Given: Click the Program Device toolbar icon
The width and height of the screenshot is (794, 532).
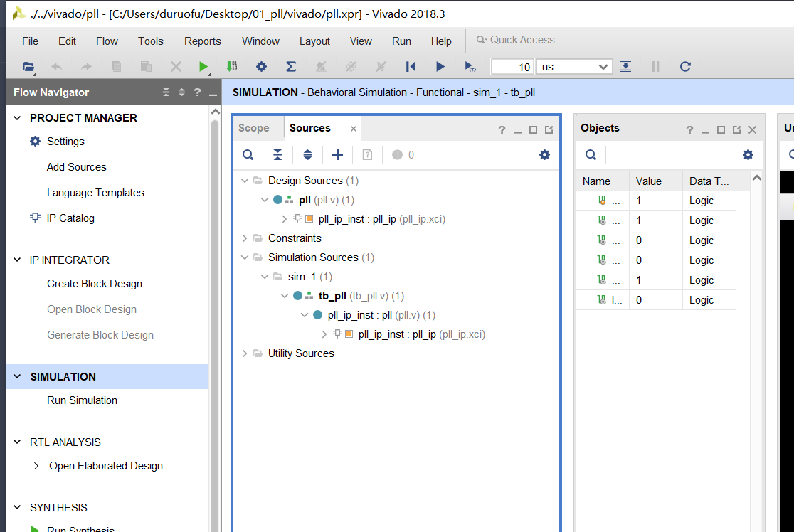Looking at the screenshot, I should pyautogui.click(x=231, y=67).
